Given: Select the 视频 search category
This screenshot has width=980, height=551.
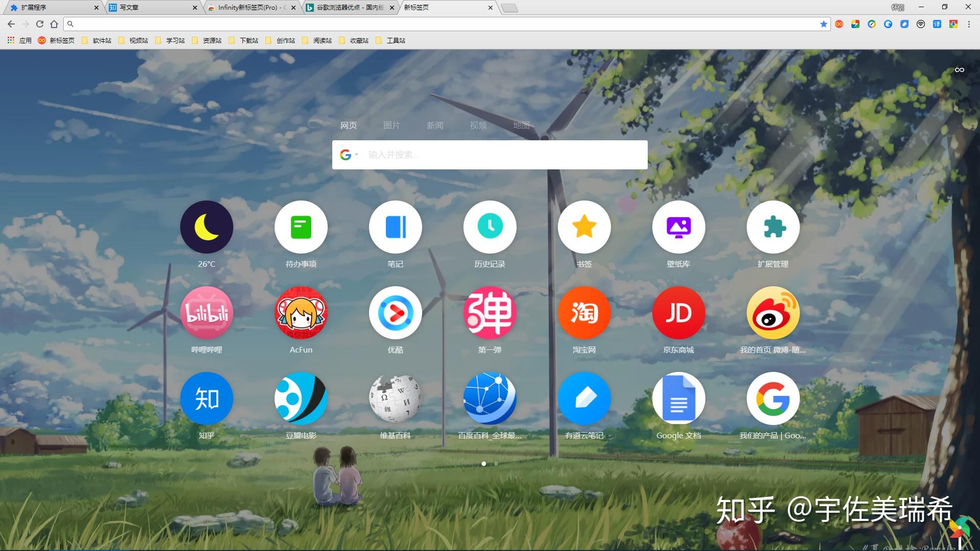Looking at the screenshot, I should pyautogui.click(x=478, y=126).
